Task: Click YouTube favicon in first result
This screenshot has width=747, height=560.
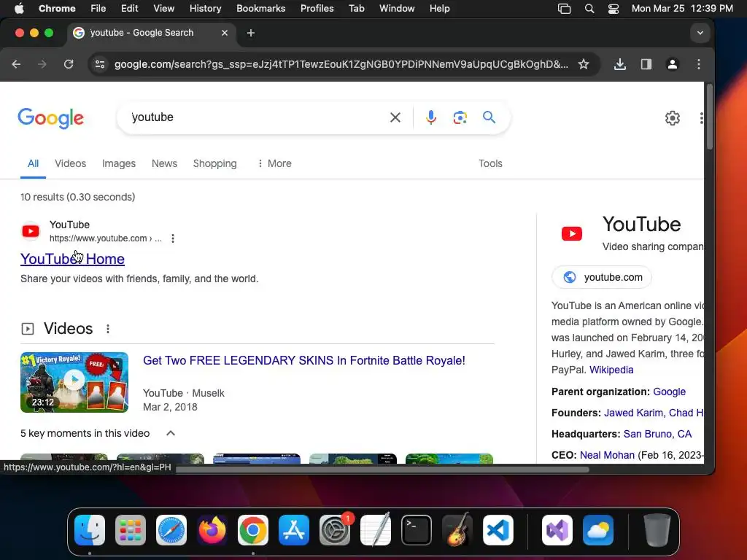Action: coord(31,231)
